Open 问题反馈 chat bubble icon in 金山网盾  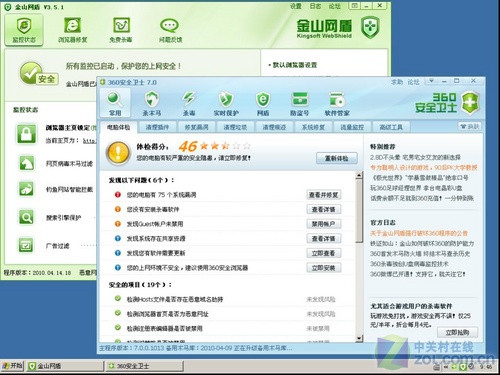point(170,30)
